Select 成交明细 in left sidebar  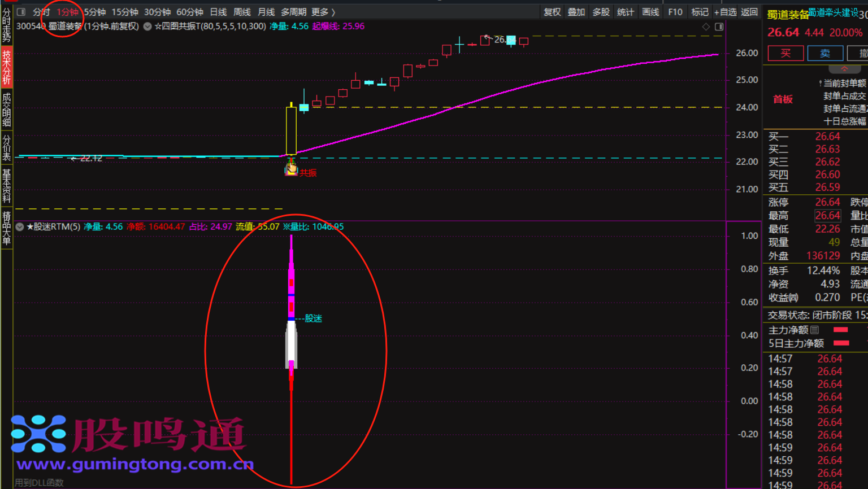pyautogui.click(x=7, y=110)
